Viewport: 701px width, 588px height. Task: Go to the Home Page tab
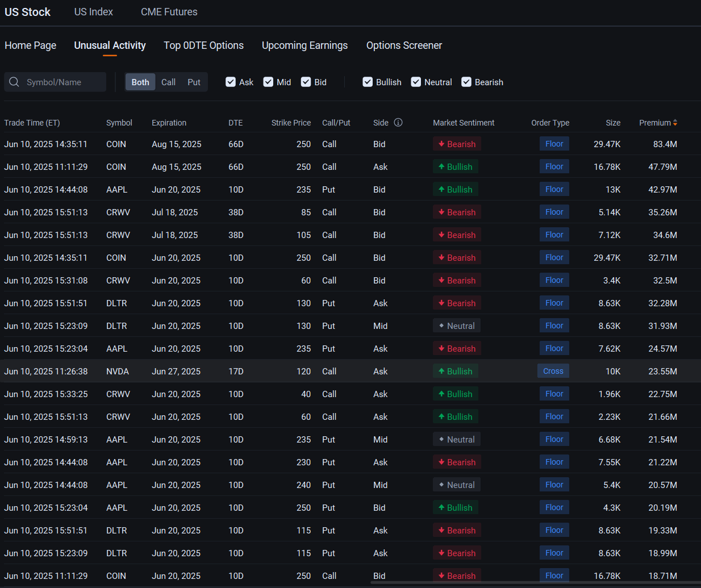pos(31,45)
